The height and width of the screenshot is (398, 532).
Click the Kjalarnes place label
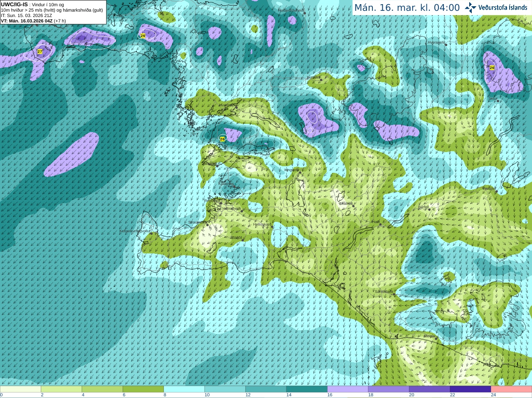coord(226,183)
